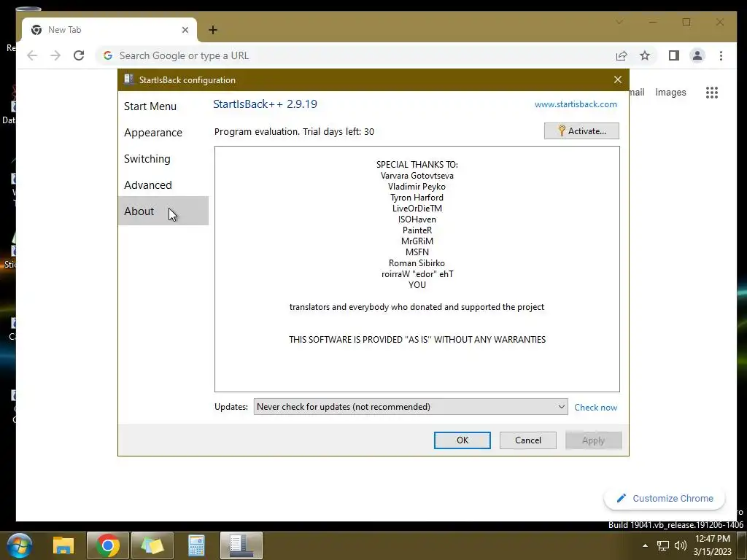Switch to the Appearance section
Screen dimensions: 747x560
pos(153,133)
